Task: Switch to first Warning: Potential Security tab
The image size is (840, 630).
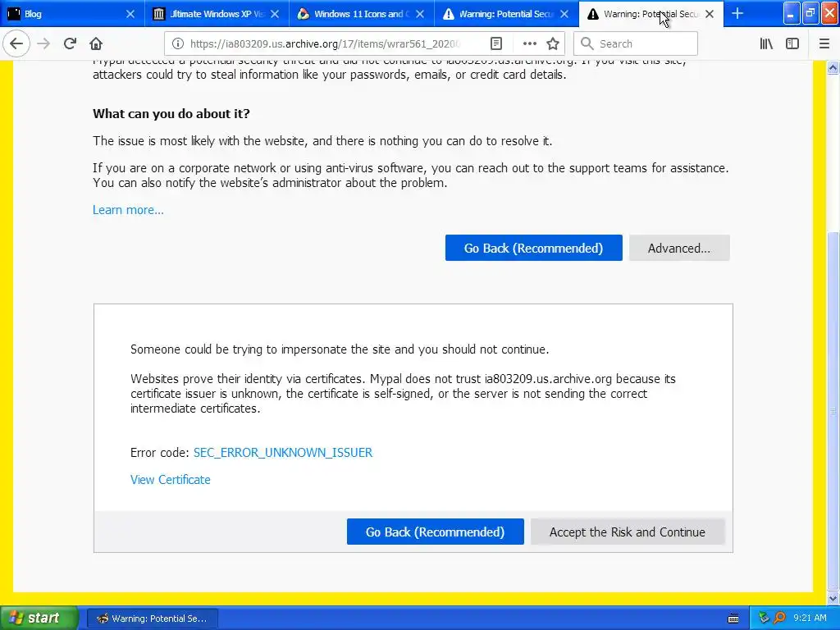Action: [506, 14]
